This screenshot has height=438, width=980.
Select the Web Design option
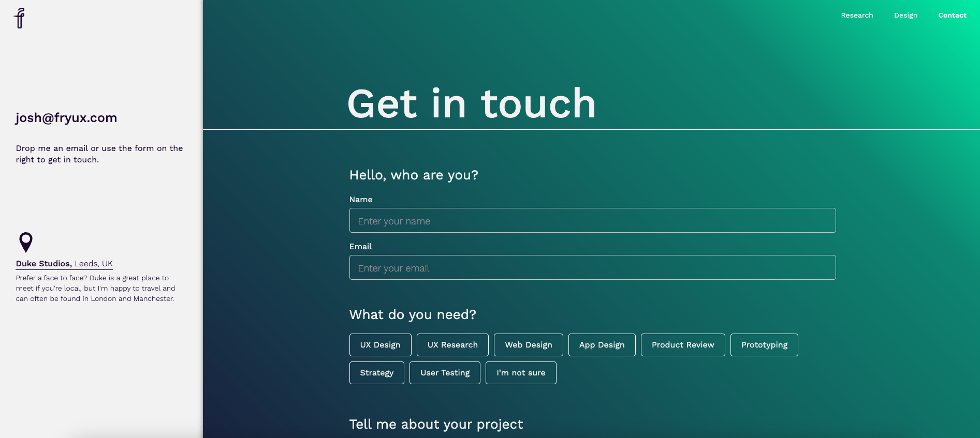pyautogui.click(x=528, y=345)
